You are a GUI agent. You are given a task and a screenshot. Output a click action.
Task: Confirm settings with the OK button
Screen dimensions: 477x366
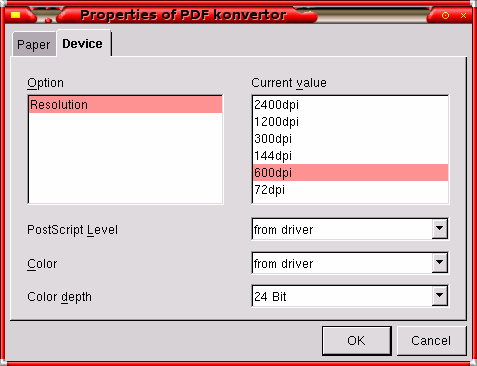tap(357, 341)
